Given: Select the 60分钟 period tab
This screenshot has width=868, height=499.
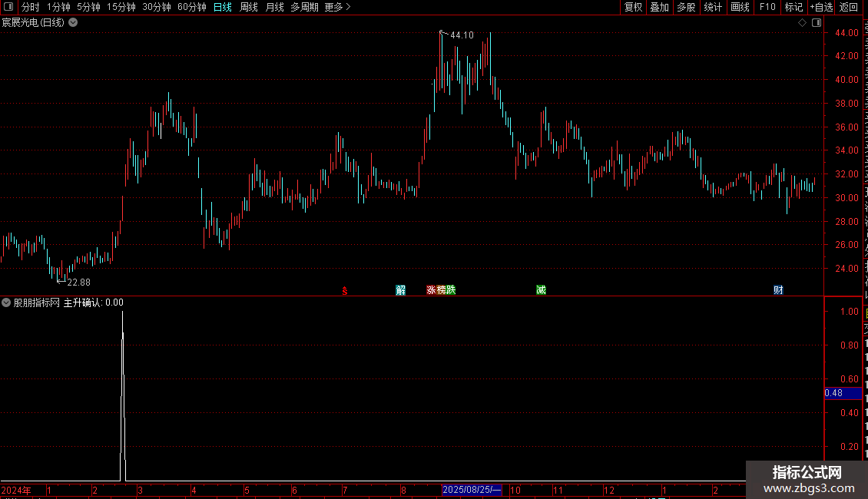Looking at the screenshot, I should (191, 7).
